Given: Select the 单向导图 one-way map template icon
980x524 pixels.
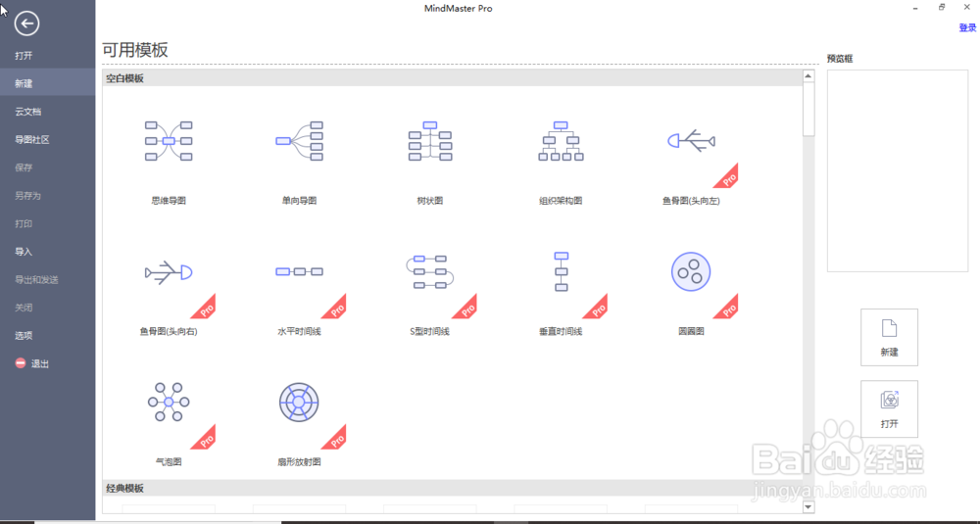Looking at the screenshot, I should click(299, 141).
